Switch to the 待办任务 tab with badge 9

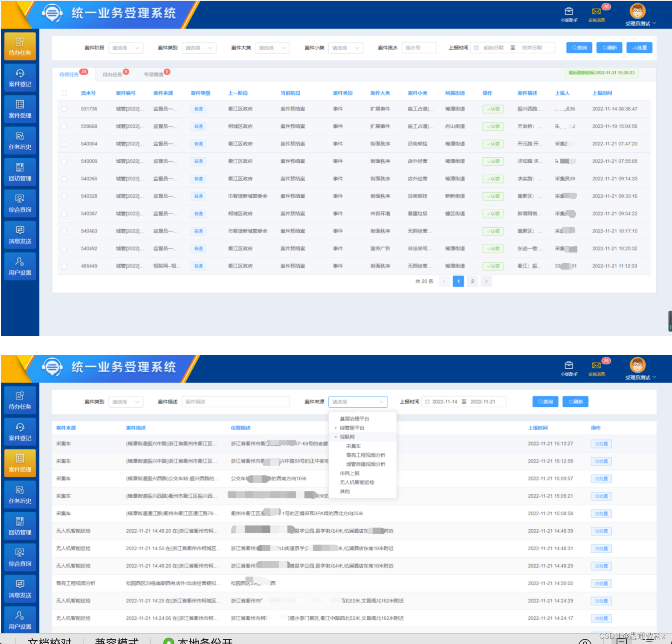pyautogui.click(x=112, y=74)
